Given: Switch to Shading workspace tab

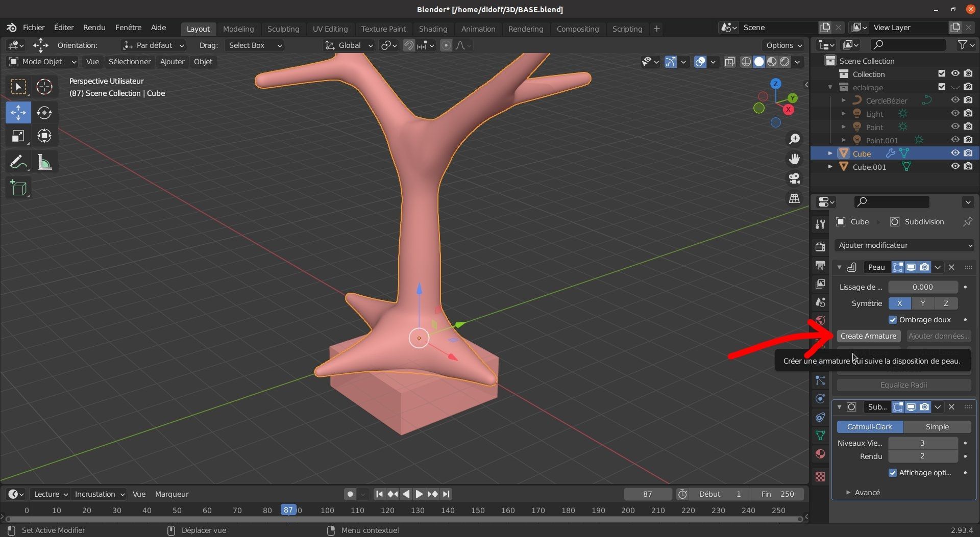Looking at the screenshot, I should [x=433, y=29].
